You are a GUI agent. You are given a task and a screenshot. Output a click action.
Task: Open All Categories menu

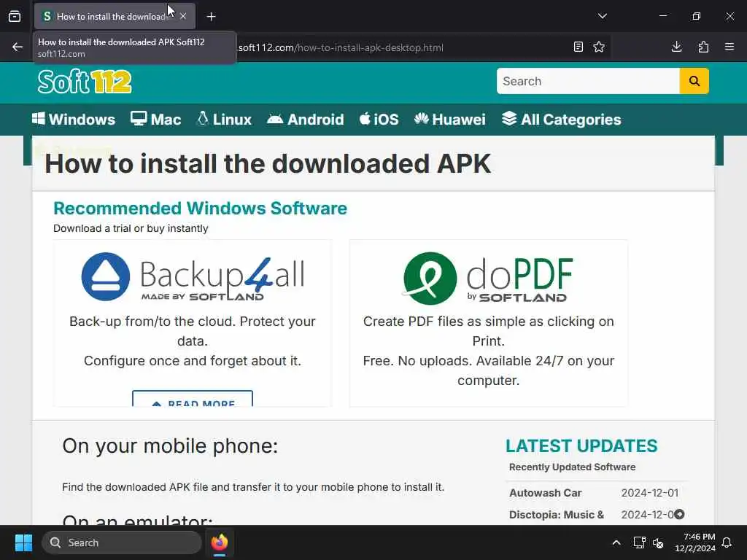(561, 119)
